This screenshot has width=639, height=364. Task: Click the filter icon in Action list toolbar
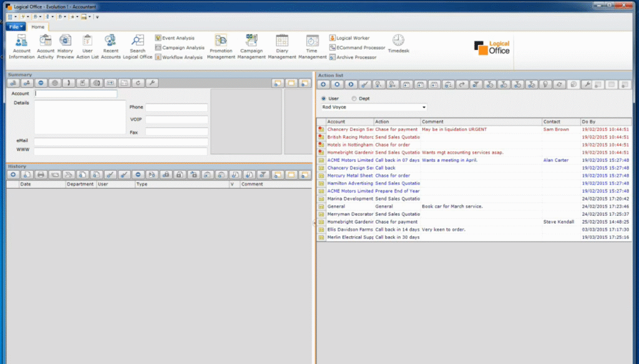click(476, 85)
